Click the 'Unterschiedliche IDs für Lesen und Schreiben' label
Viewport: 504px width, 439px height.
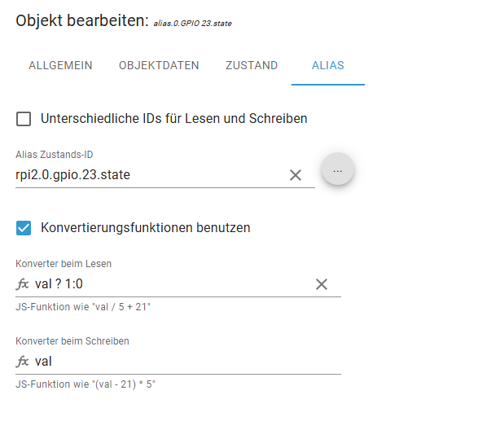coord(173,119)
